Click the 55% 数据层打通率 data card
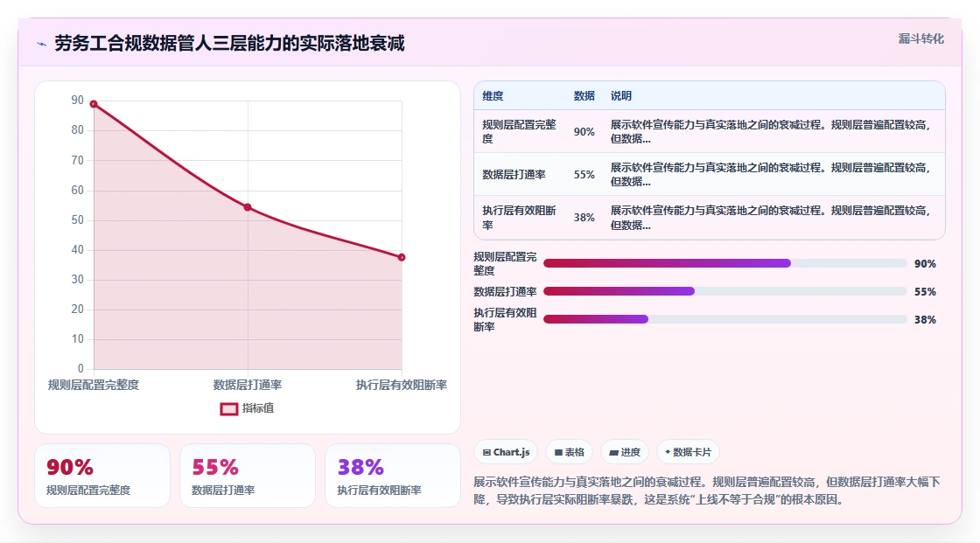This screenshot has height=543, width=980. pyautogui.click(x=248, y=476)
